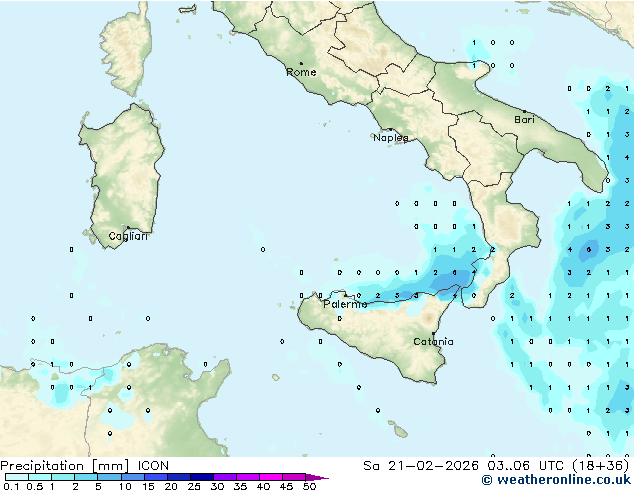Image resolution: width=634 pixels, height=490 pixels.
Task: Click the Catania city label
Action: coord(433,342)
